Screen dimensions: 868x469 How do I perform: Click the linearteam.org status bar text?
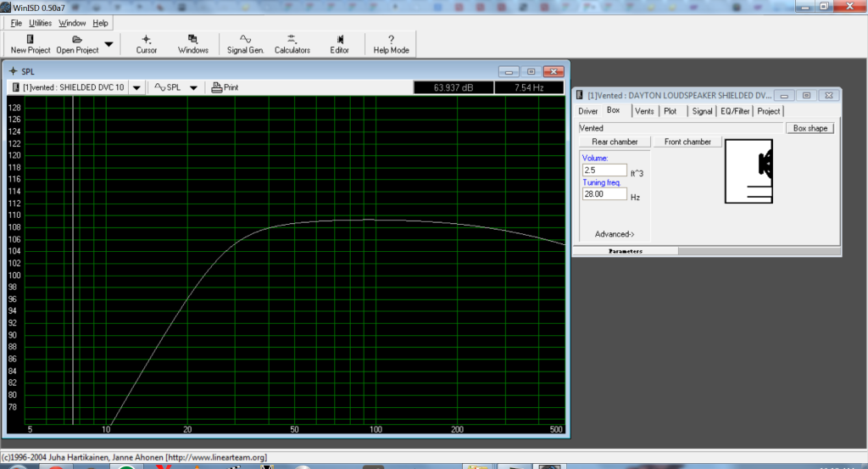point(216,457)
